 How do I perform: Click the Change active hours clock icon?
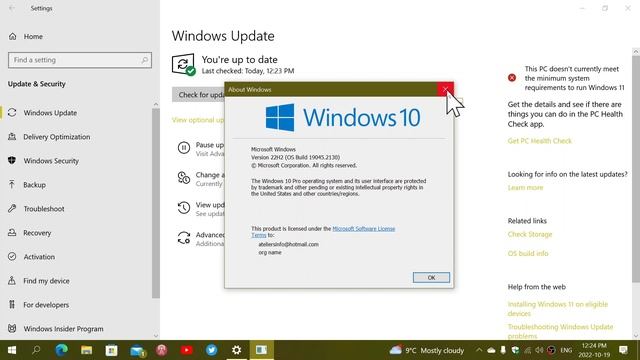pyautogui.click(x=184, y=178)
